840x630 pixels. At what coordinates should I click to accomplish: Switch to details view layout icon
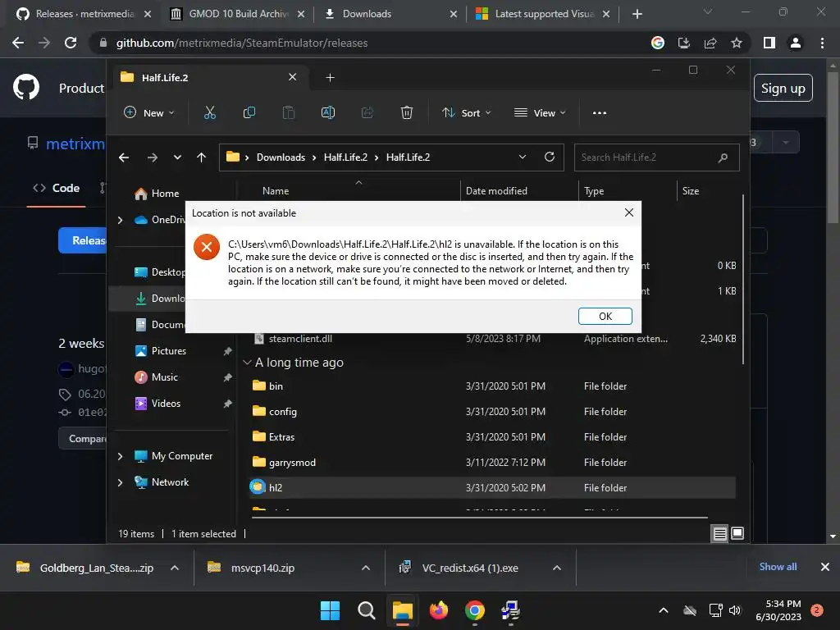pos(720,533)
